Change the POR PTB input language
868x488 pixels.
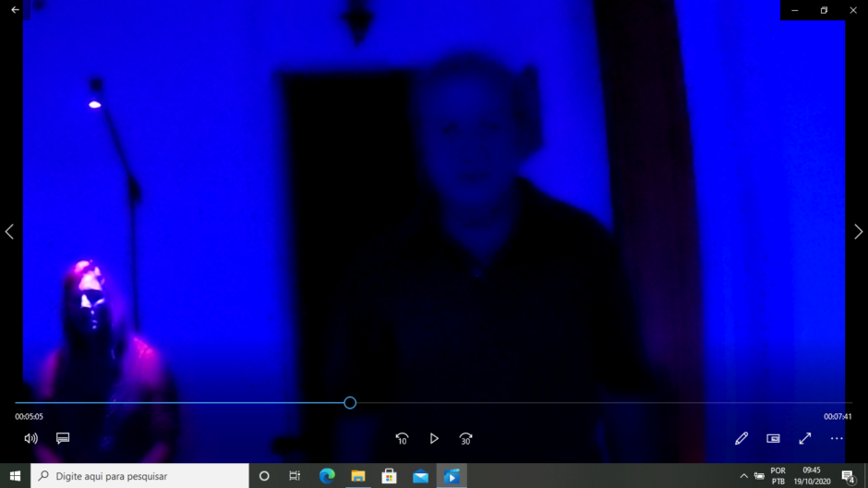click(x=778, y=476)
